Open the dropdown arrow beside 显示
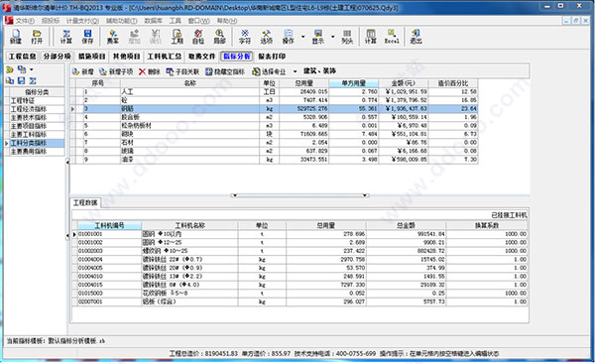 [x=333, y=37]
